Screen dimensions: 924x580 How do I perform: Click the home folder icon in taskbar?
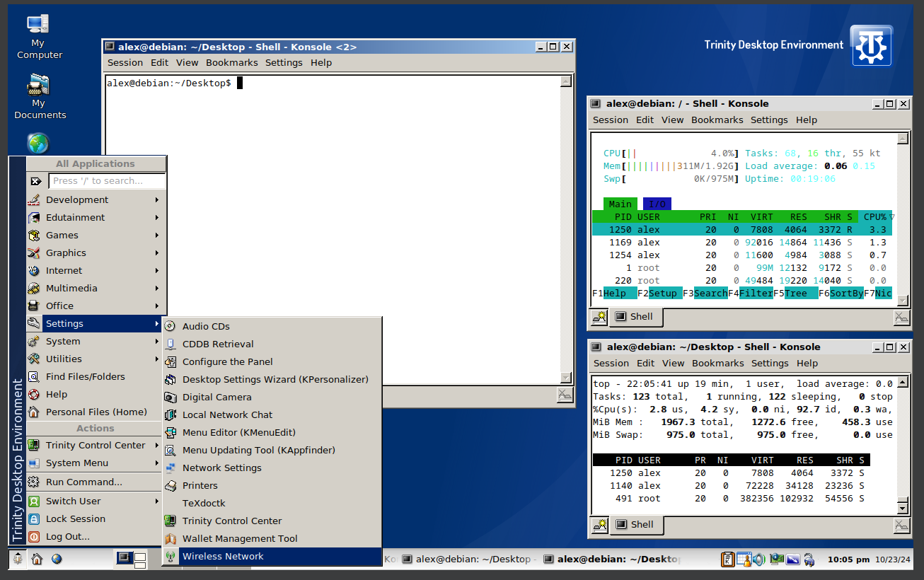coord(37,559)
